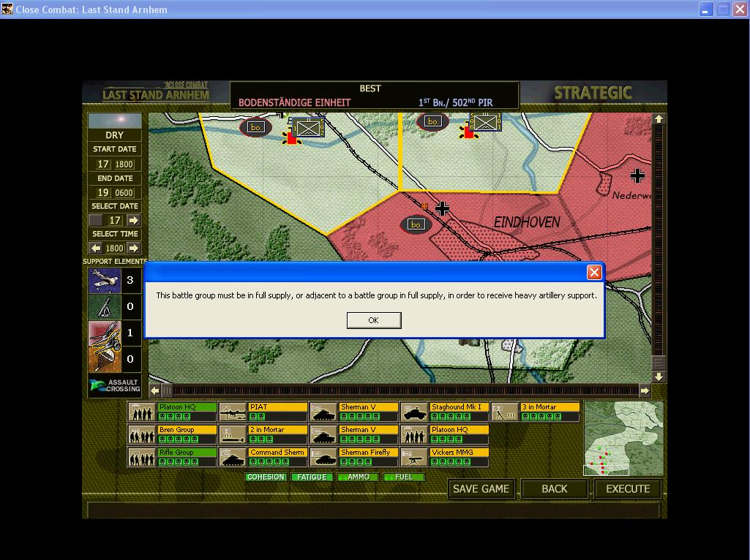
Task: Select the Sherman Firefly tank unit
Action: click(x=354, y=457)
